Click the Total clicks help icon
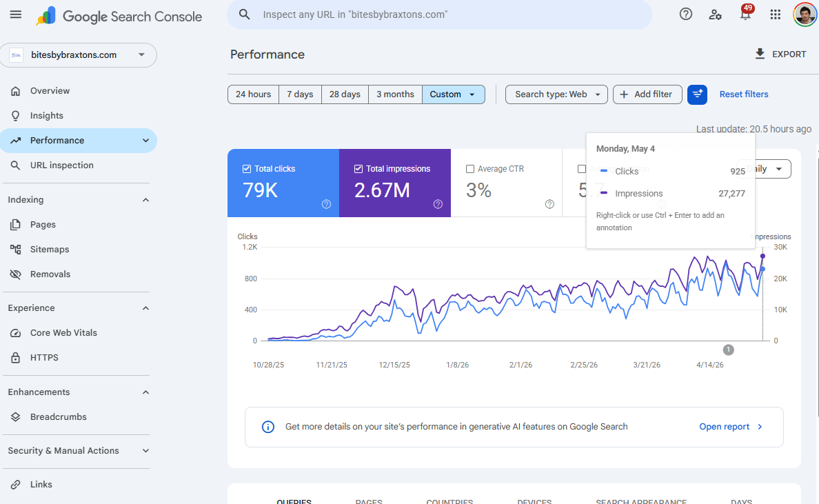This screenshot has width=819, height=504. click(327, 204)
